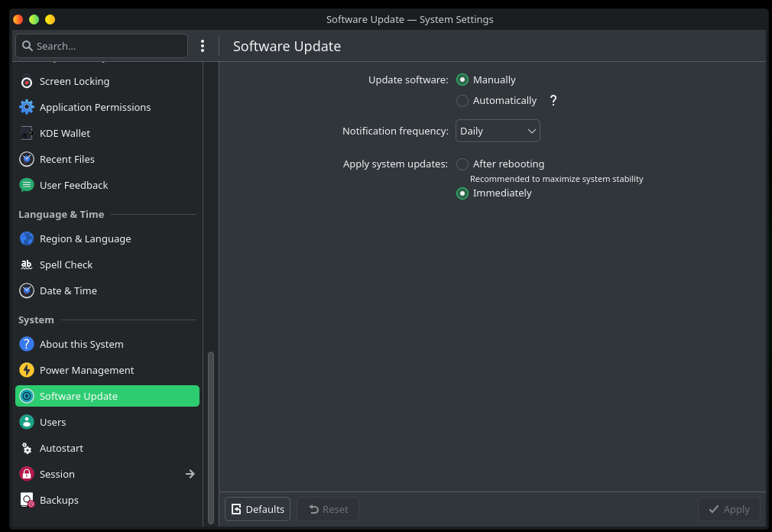Click the Defaults button
Image resolution: width=772 pixels, height=532 pixels.
pos(258,509)
